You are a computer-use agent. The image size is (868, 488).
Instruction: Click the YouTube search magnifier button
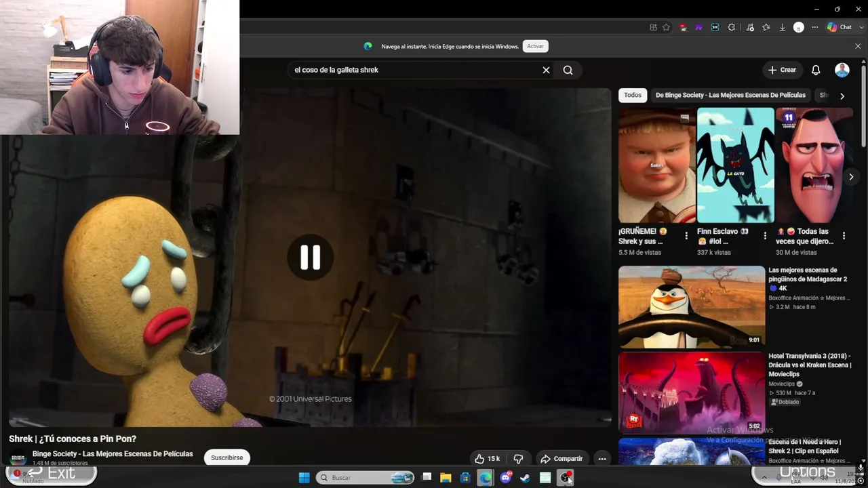tap(568, 70)
